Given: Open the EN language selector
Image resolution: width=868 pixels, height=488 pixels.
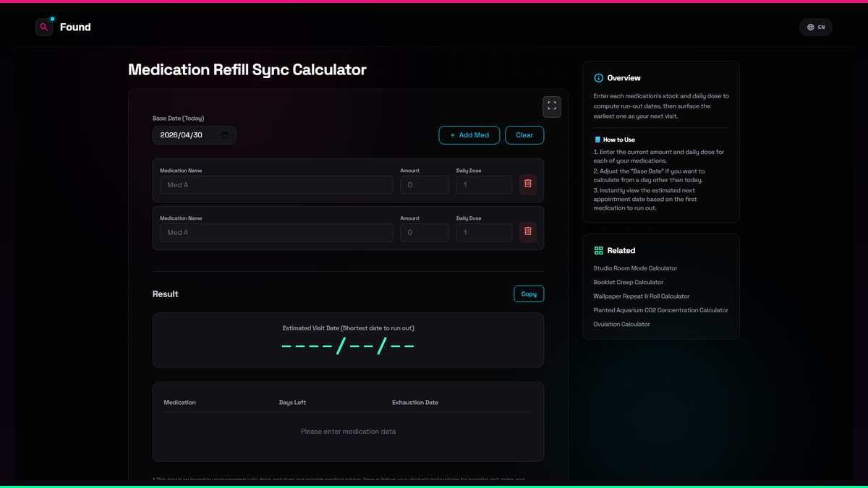Looking at the screenshot, I should pos(816,27).
